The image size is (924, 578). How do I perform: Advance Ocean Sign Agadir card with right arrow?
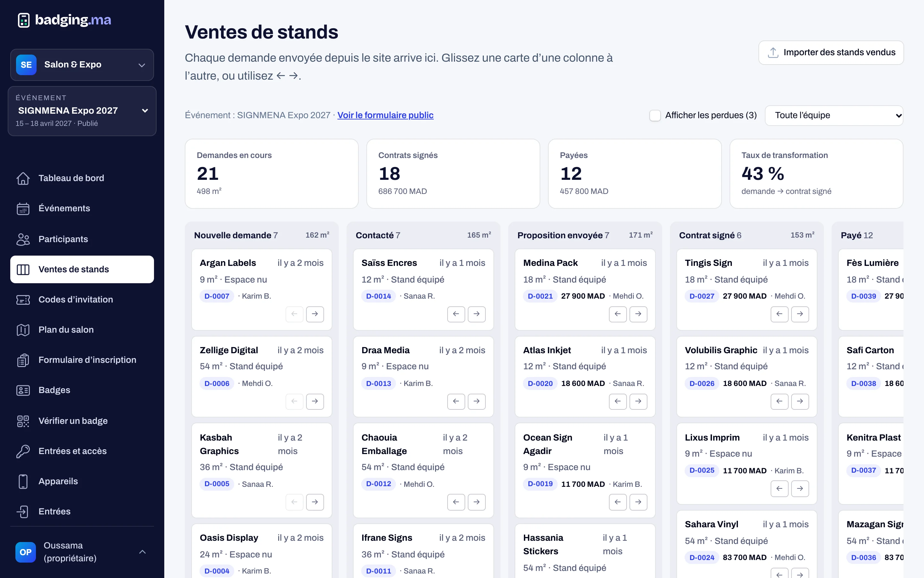tap(638, 502)
